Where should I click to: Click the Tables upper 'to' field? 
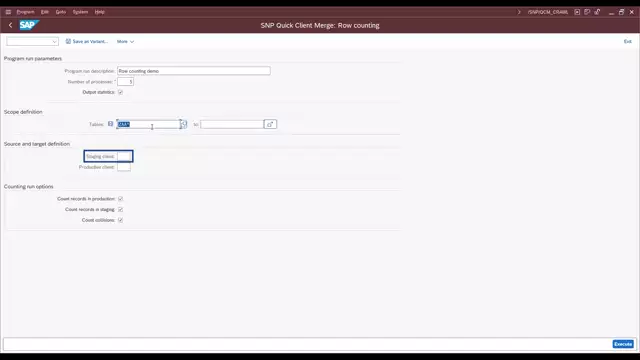tap(232, 124)
